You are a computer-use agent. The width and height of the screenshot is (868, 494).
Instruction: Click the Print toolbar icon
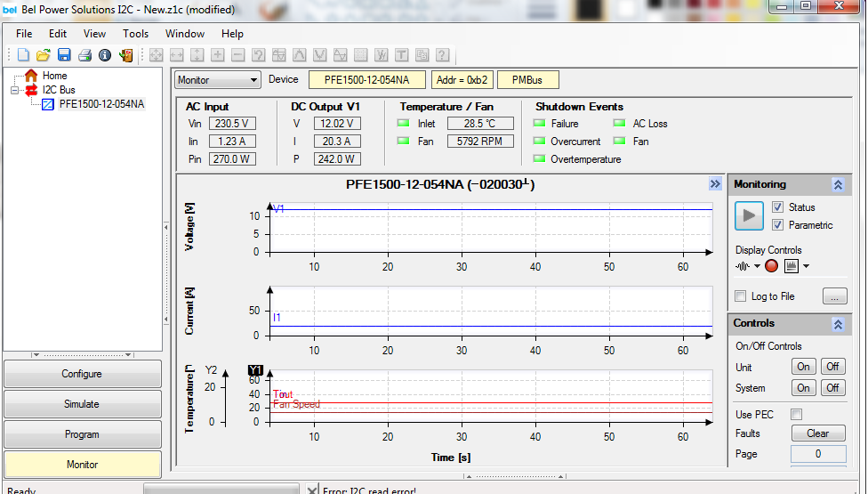point(84,55)
